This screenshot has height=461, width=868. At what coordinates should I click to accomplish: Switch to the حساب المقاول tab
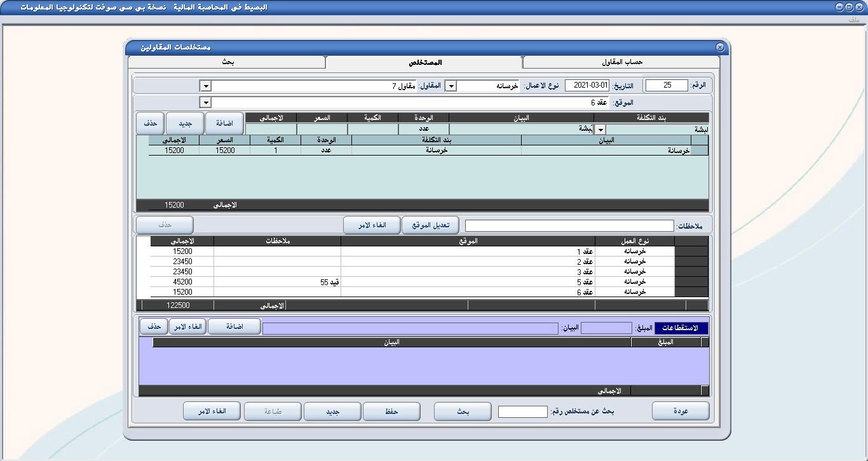coord(621,62)
